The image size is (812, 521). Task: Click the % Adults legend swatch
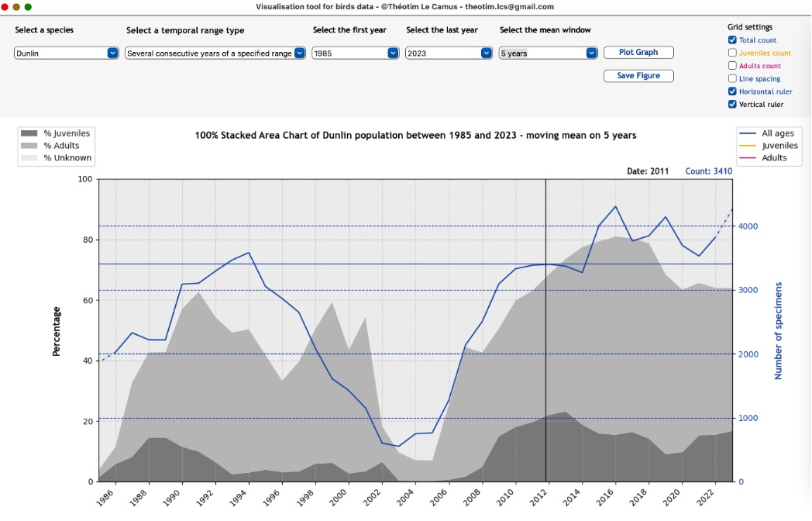[x=29, y=146]
